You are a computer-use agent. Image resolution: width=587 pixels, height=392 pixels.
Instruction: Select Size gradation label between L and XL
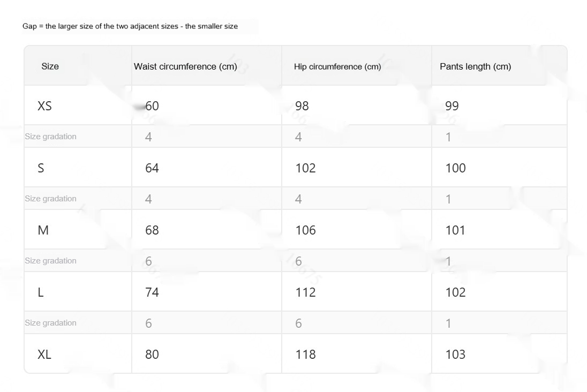tap(51, 323)
